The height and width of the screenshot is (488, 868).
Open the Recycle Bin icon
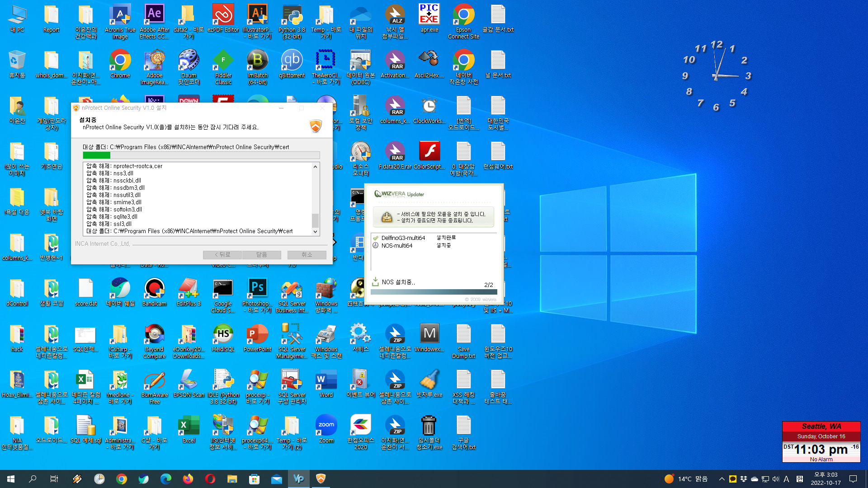(17, 64)
